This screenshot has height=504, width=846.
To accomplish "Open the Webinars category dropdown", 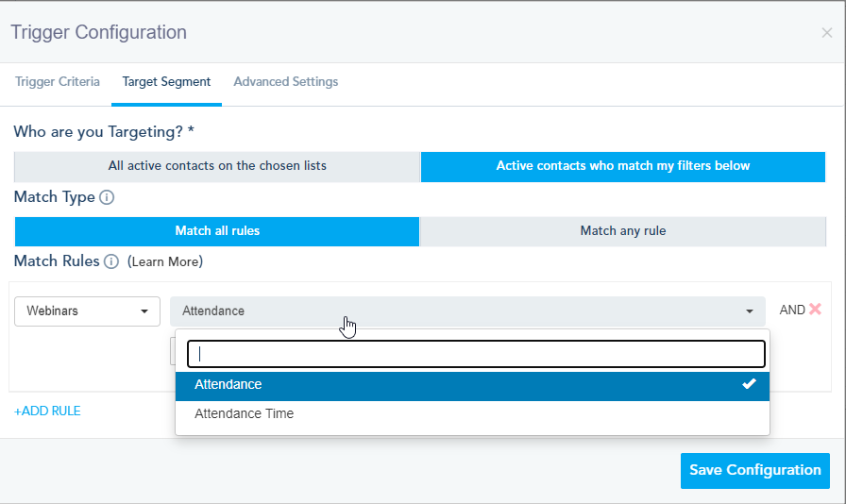I will click(x=87, y=311).
